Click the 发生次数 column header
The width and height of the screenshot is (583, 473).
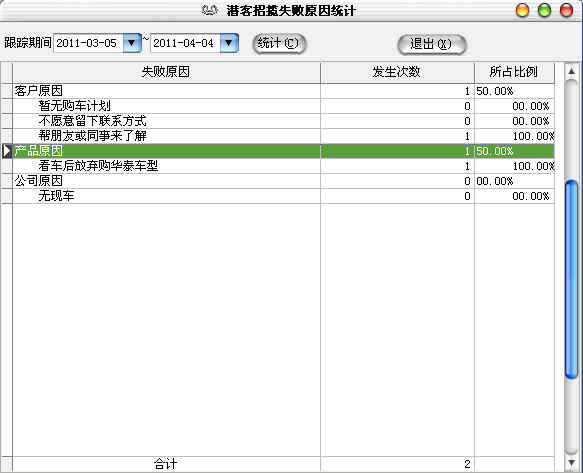397,72
